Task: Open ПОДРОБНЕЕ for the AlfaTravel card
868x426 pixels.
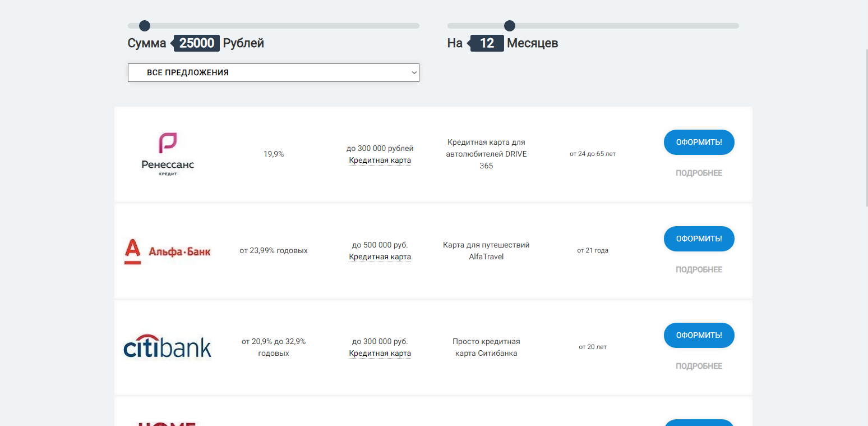Action: (699, 270)
